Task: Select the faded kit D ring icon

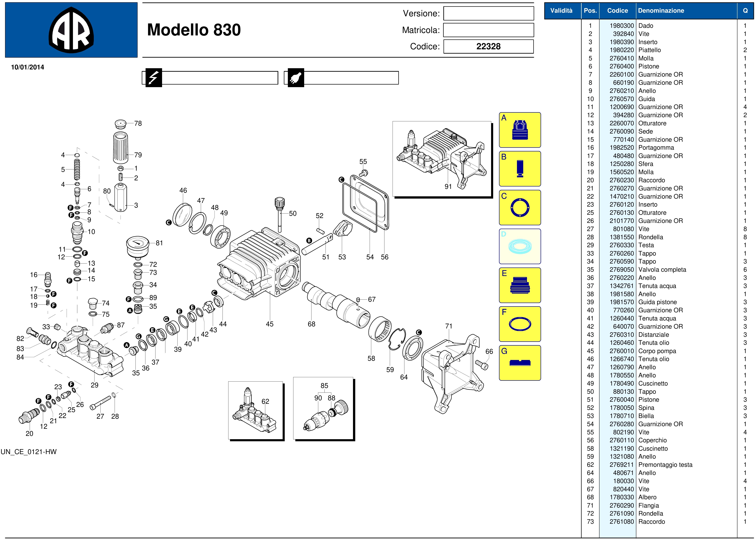Action: click(x=520, y=247)
